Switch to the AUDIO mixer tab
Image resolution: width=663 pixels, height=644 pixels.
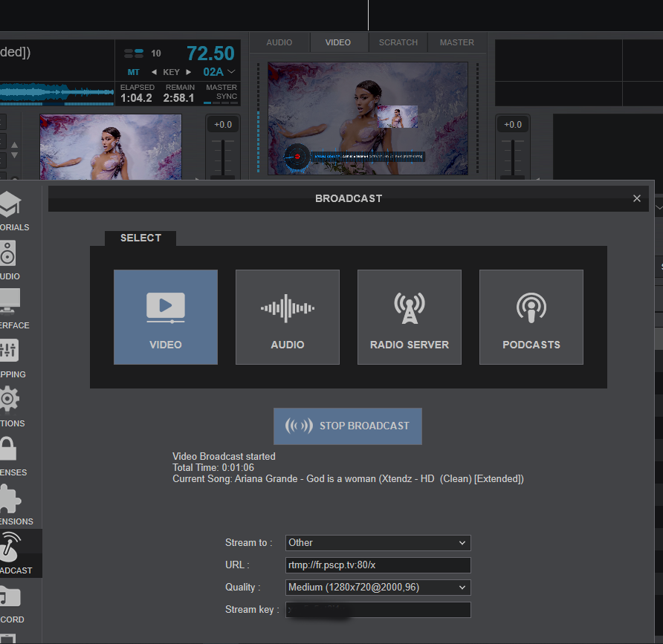[x=279, y=42]
